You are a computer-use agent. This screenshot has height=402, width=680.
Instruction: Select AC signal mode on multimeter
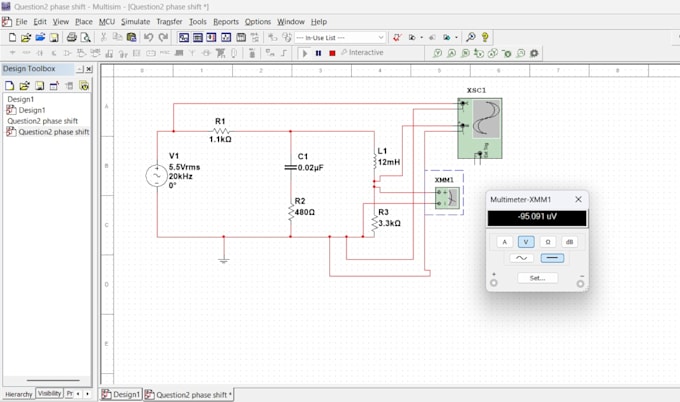pos(521,258)
